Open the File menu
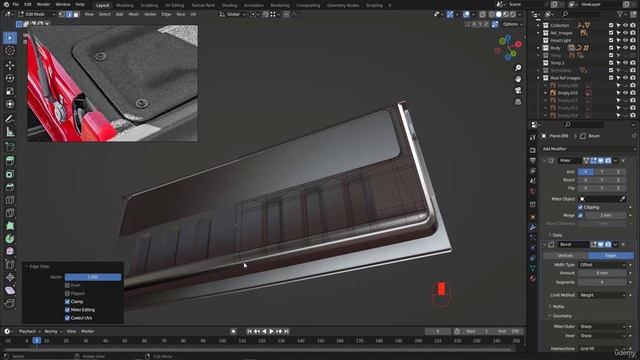Image resolution: width=640 pixels, height=360 pixels. (x=16, y=4)
